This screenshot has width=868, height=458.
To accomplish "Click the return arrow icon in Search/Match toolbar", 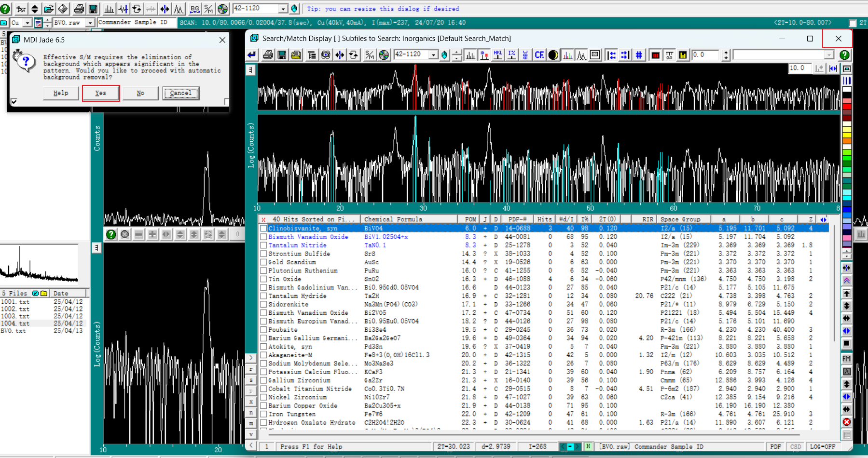I will tap(252, 55).
